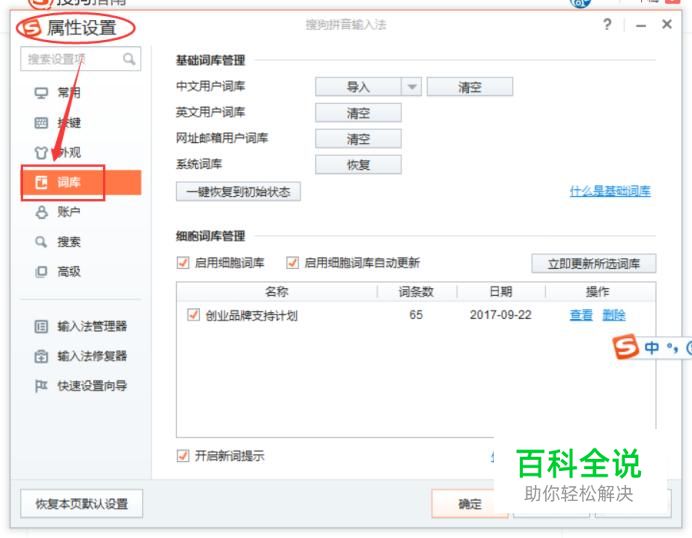This screenshot has width=692, height=538.
Task: Toggle the 开启新词提示 checkbox
Action: (x=183, y=455)
